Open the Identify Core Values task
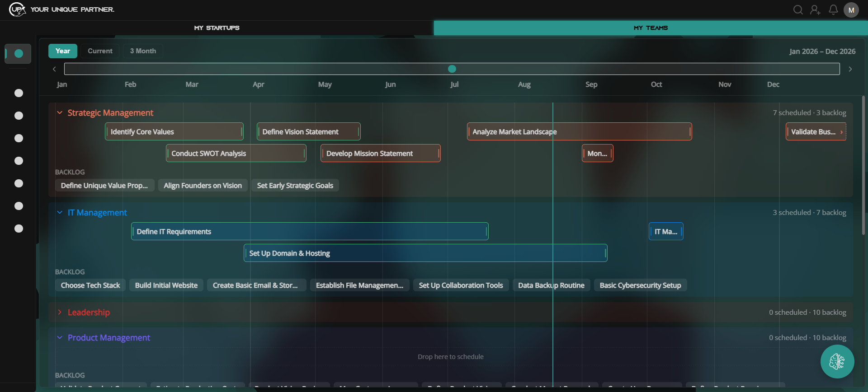The width and height of the screenshot is (868, 392). pyautogui.click(x=174, y=131)
